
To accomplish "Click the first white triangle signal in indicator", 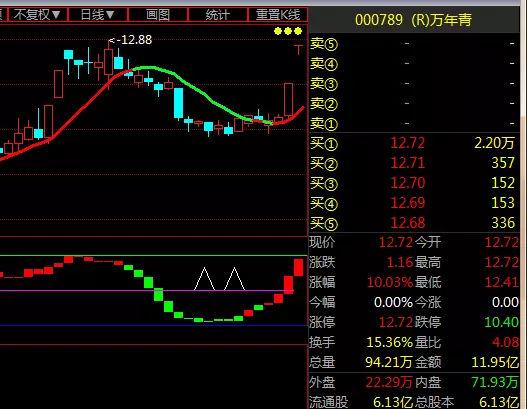I will pos(204,279).
